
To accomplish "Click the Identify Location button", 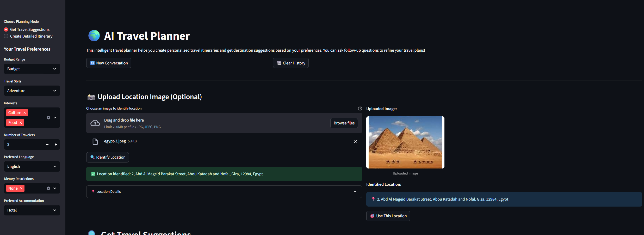I will tap(108, 157).
